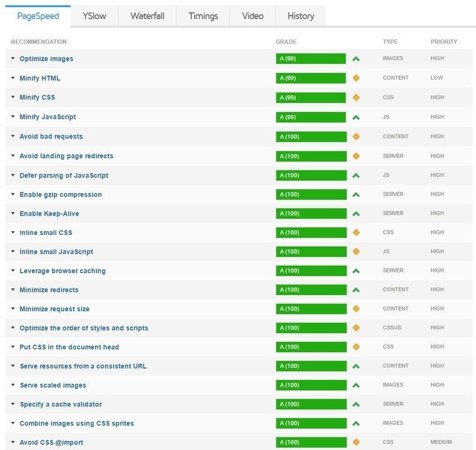Sort by the Grade column header
The width and height of the screenshot is (476, 450).
point(286,42)
